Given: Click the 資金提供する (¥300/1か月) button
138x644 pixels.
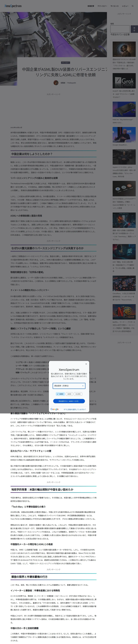Looking at the screenshot, I should coord(69,401).
